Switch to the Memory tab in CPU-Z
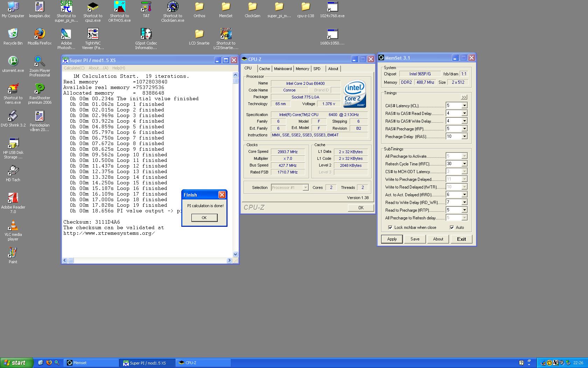 coord(302,69)
